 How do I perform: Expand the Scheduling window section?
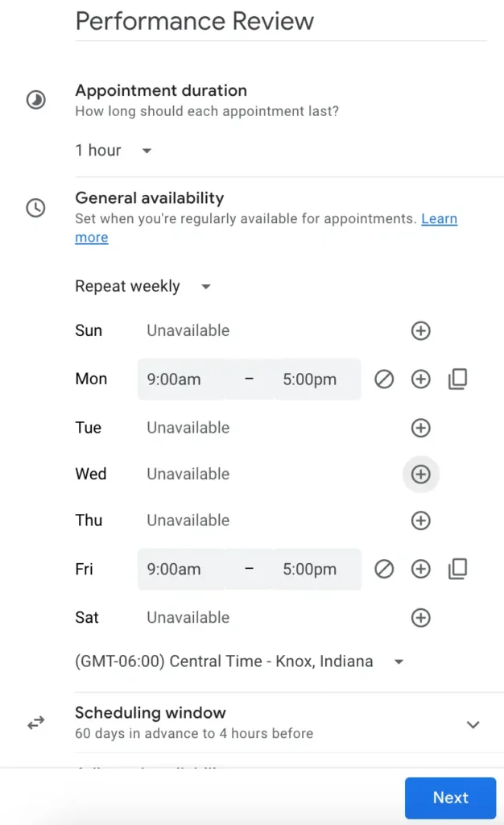click(473, 724)
